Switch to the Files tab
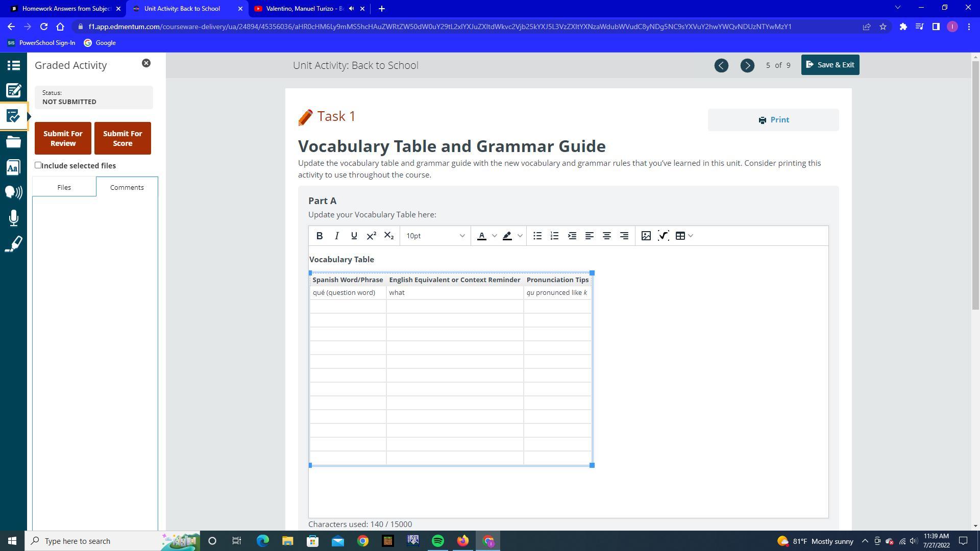The height and width of the screenshot is (551, 980). coord(64,187)
